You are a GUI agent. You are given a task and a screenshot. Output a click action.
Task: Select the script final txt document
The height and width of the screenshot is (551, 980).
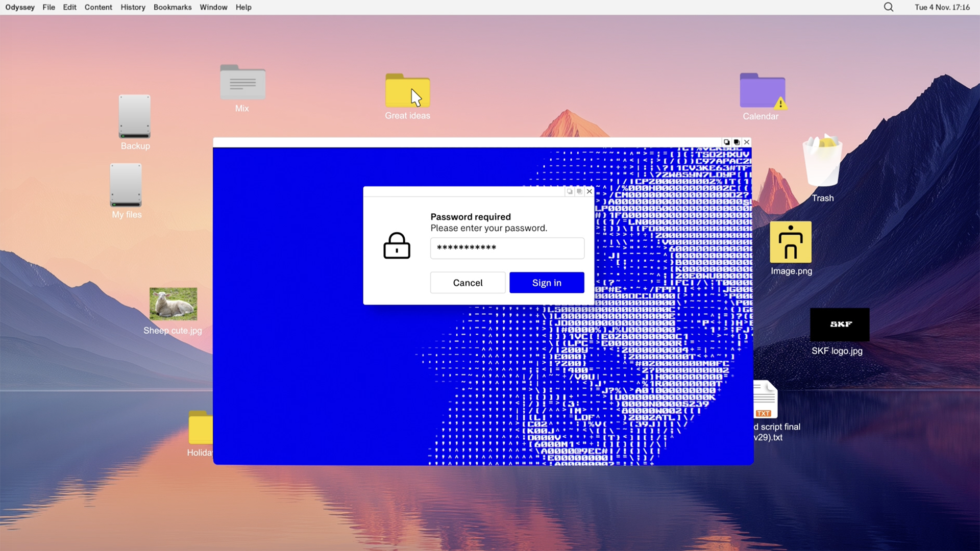point(765,400)
